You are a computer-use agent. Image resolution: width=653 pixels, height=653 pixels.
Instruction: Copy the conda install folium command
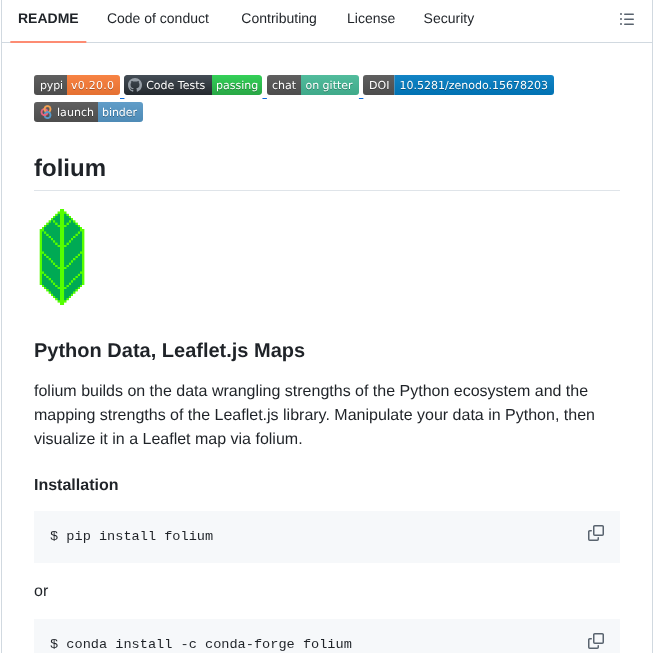pyautogui.click(x=596, y=641)
